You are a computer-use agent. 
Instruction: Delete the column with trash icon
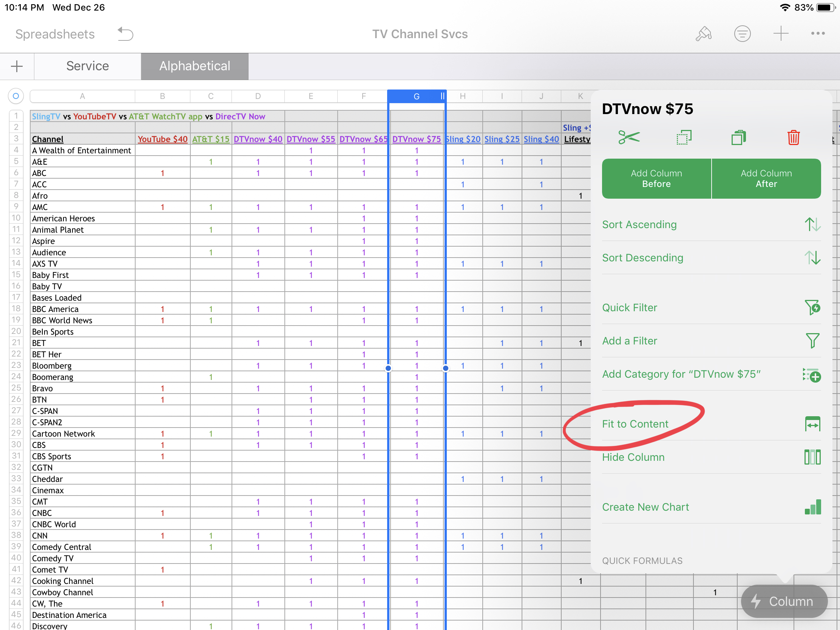tap(793, 137)
